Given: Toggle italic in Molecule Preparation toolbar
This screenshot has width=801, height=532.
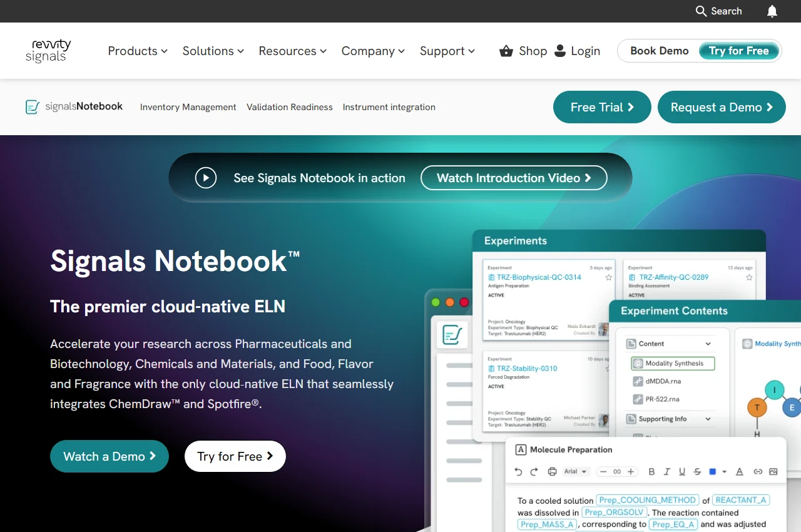Looking at the screenshot, I should click(667, 472).
